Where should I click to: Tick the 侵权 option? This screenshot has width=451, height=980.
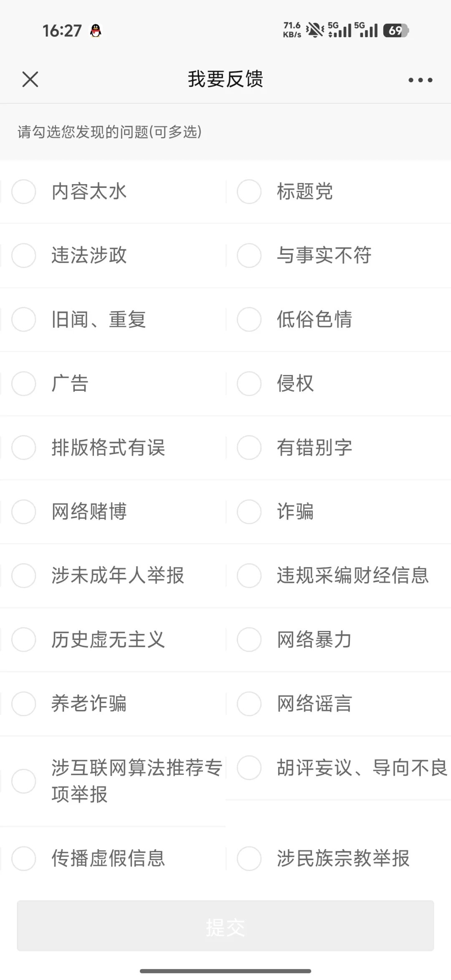(x=249, y=383)
